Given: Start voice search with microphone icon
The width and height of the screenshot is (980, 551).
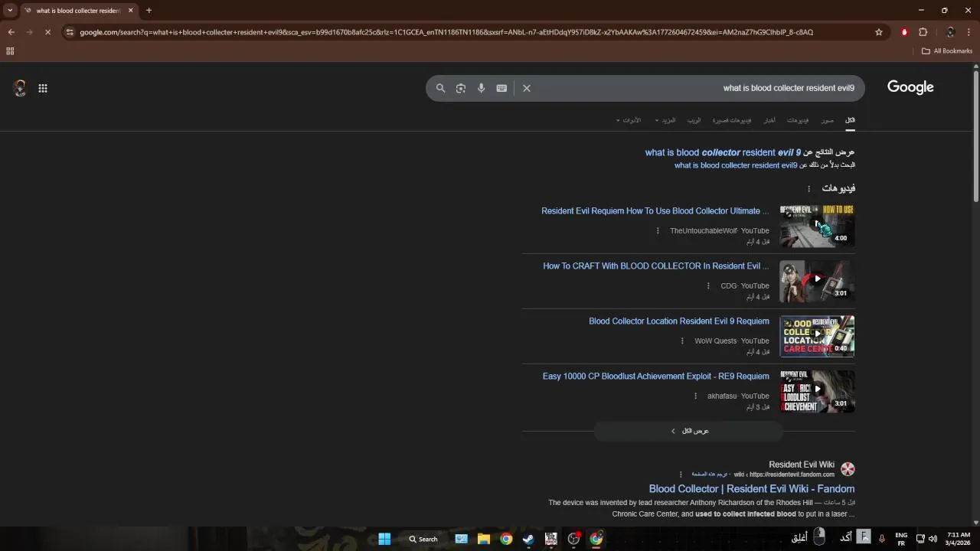Looking at the screenshot, I should tap(481, 88).
